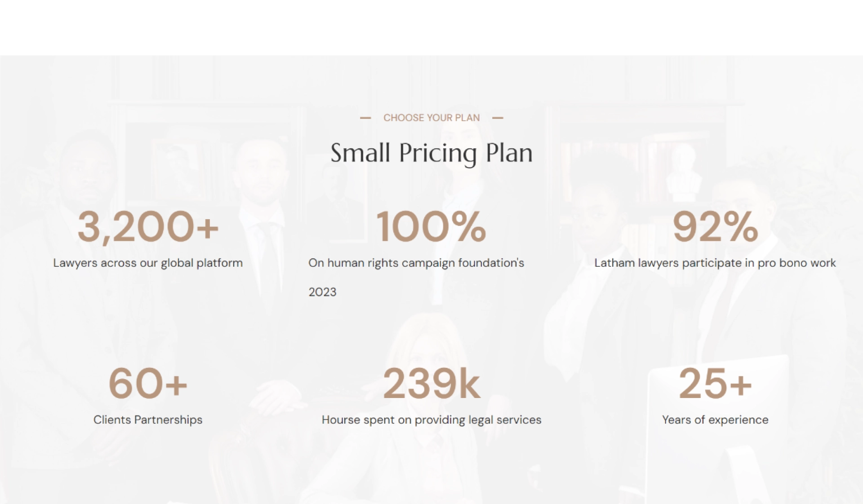Click the Years of experience label
863x504 pixels.
point(715,420)
